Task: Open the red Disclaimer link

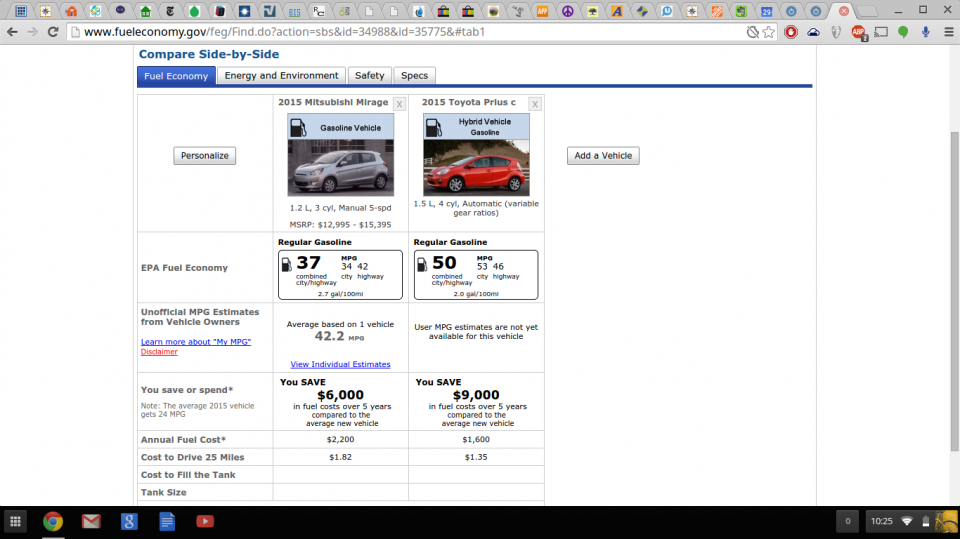Action: 159,352
